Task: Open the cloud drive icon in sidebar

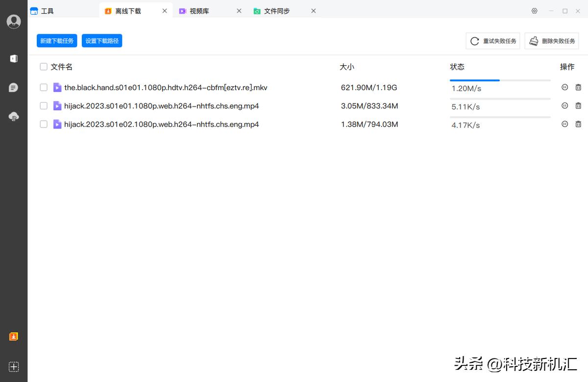Action: [x=14, y=117]
